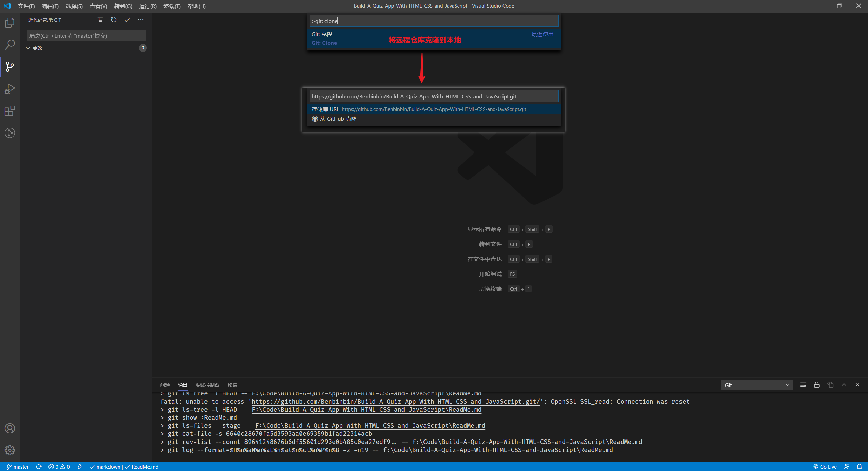The height and width of the screenshot is (471, 868).
Task: Open ReadMe.md path link in git log line
Action: [x=498, y=450]
